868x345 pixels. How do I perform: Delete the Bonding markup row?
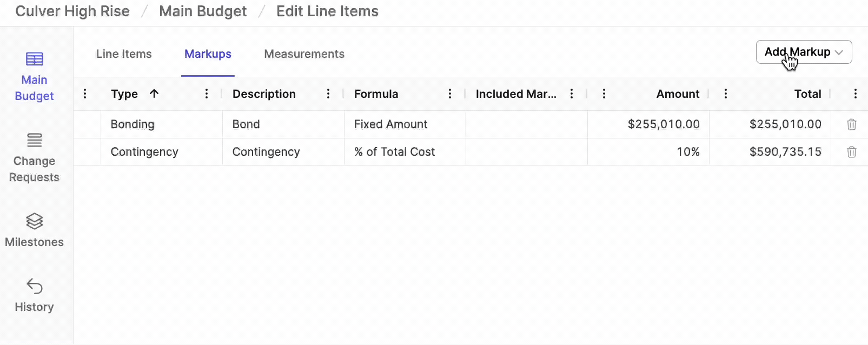pos(851,124)
